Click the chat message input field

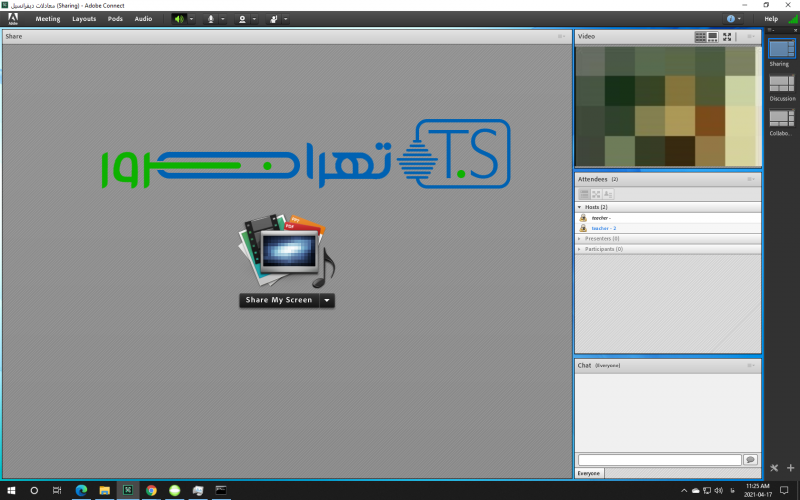click(x=659, y=459)
